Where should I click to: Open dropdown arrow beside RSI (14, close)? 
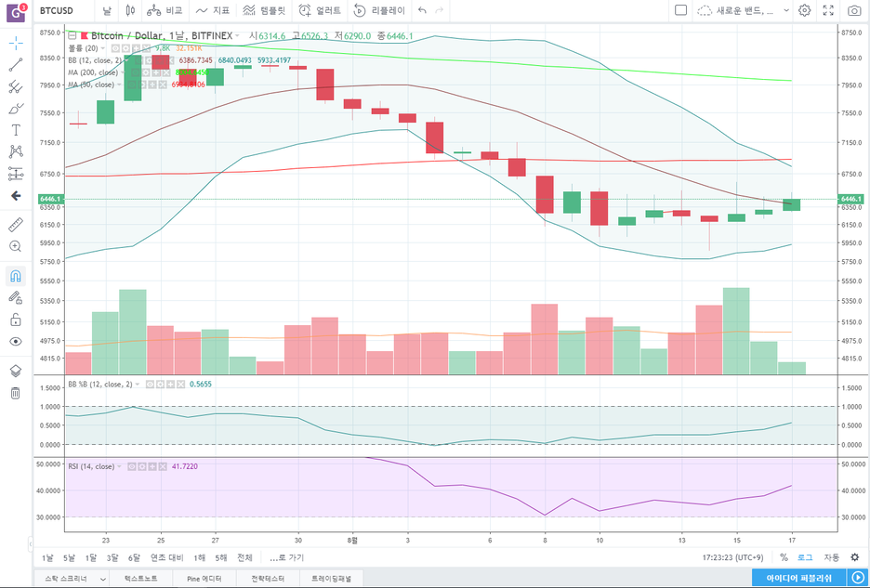coord(119,466)
